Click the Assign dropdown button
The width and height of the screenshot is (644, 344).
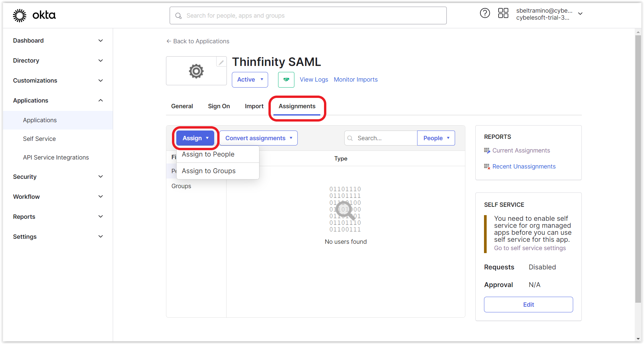tap(195, 138)
